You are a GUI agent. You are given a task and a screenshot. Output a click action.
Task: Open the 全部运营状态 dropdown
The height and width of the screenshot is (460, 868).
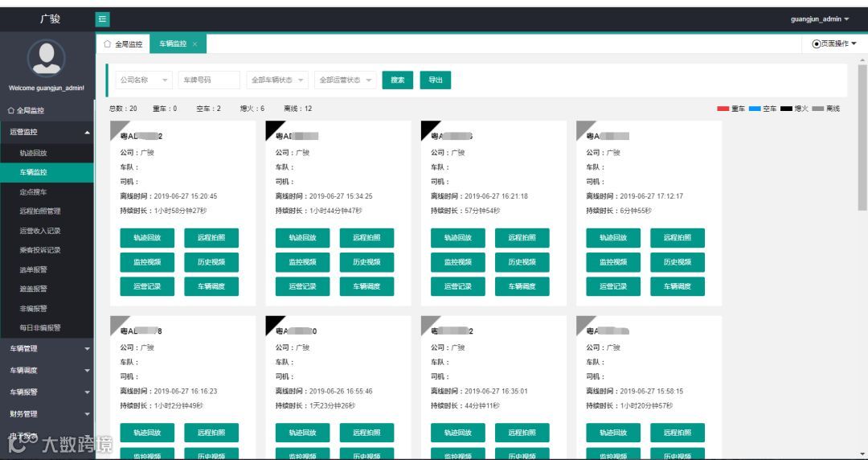pos(346,80)
